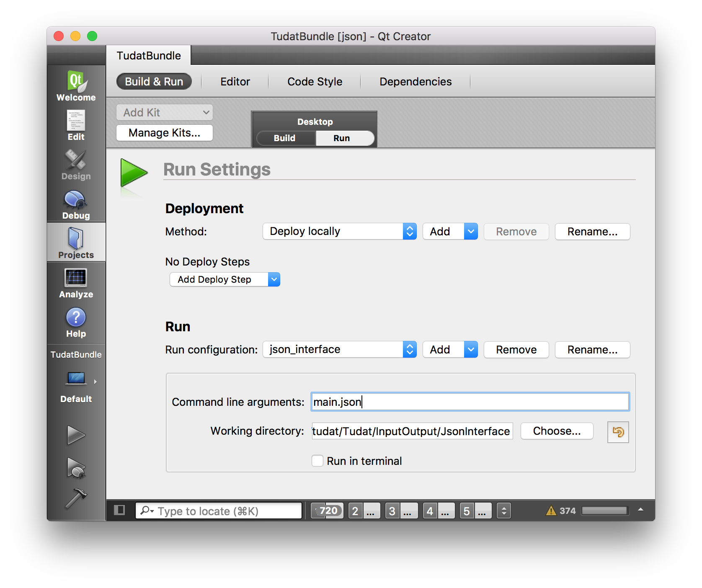Start debugging with the Debug run icon

click(x=76, y=467)
